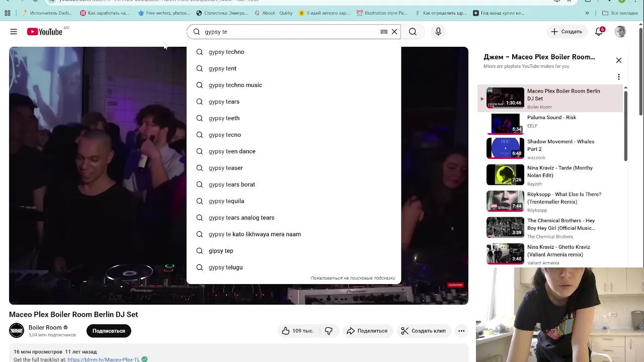Select suggestion gypsy tears
This screenshot has width=644, height=362.
tap(294, 102)
